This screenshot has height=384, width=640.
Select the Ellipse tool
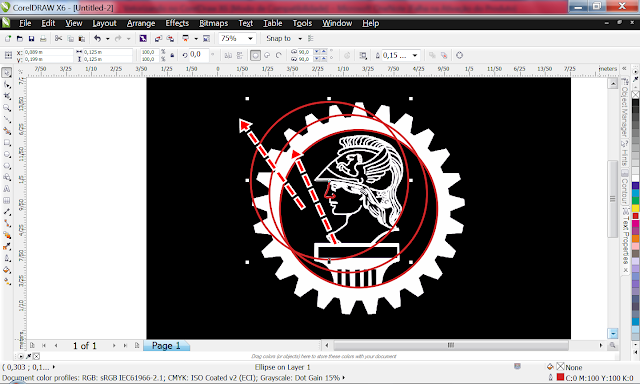[7, 154]
